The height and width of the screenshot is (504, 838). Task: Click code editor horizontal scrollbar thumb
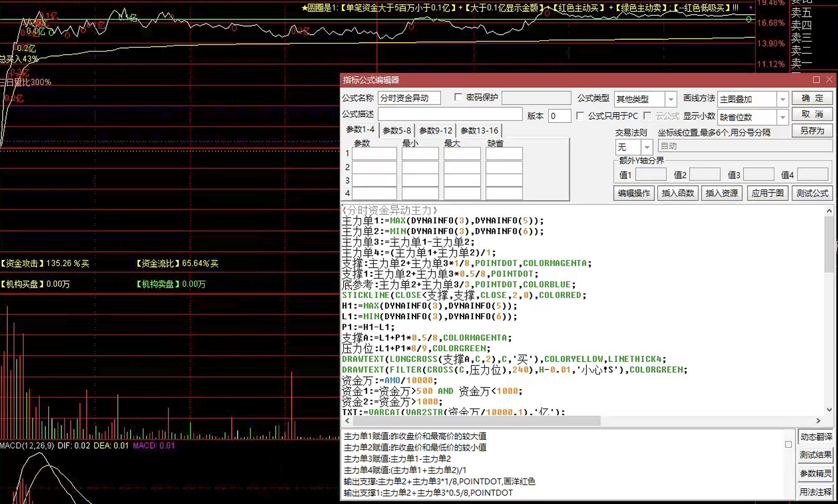(477, 421)
